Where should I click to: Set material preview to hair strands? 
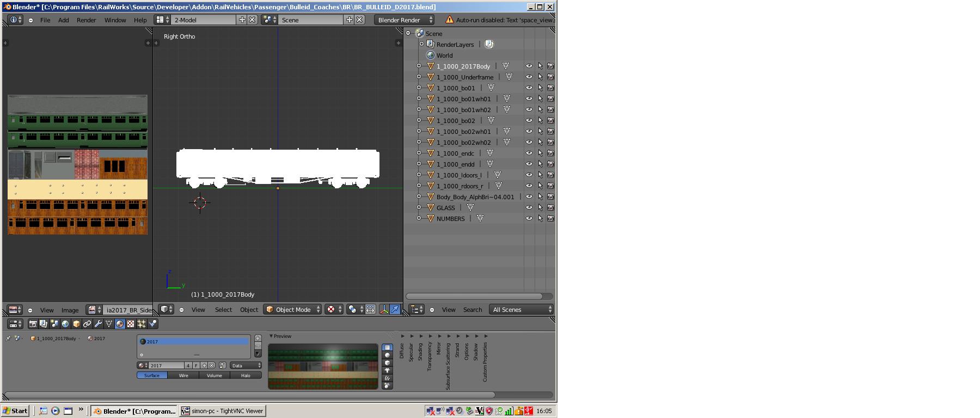tap(387, 378)
